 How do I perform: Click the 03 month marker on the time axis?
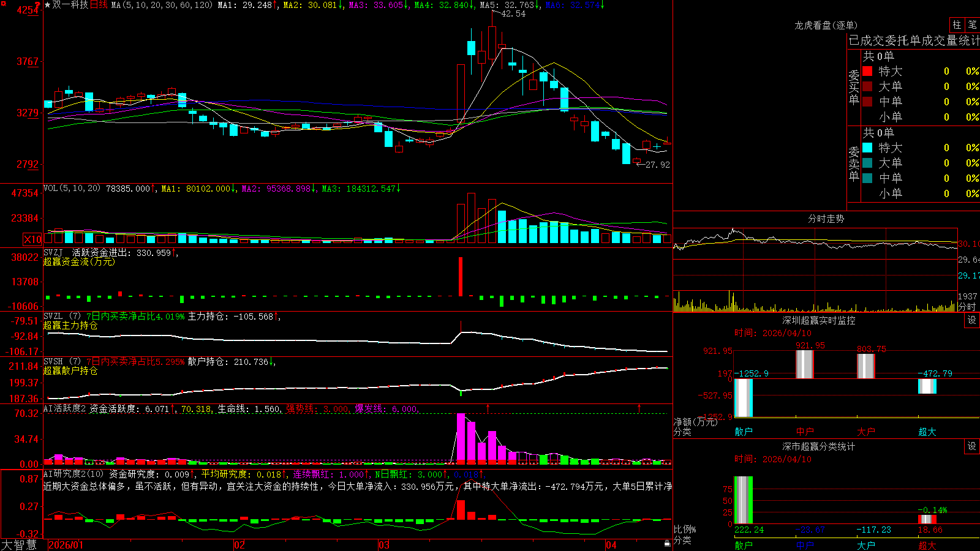coord(384,545)
